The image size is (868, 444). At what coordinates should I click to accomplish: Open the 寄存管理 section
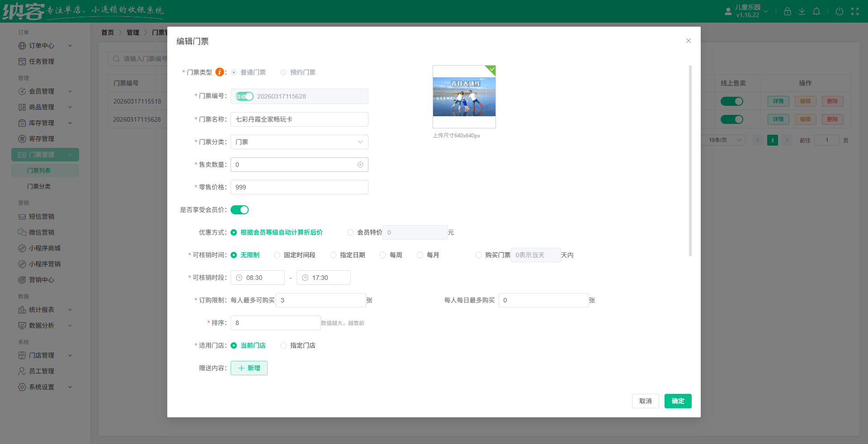tap(40, 139)
